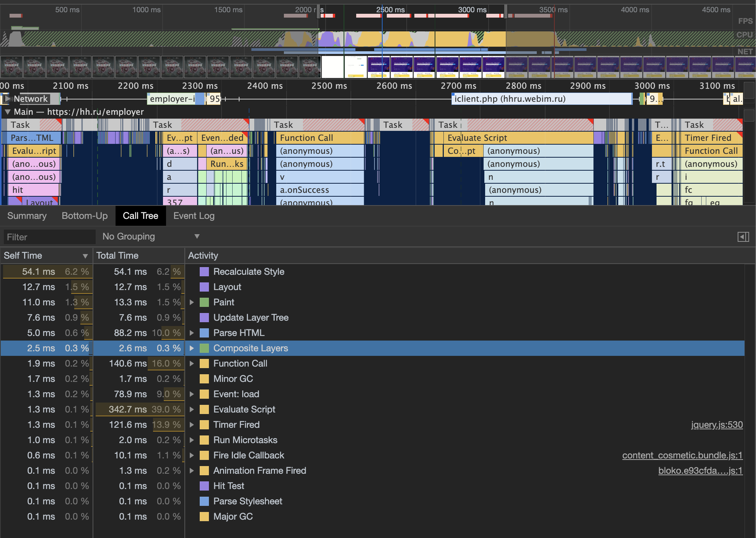This screenshot has width=756, height=538.
Task: Click the show heaviest stack sidebar icon
Action: pyautogui.click(x=743, y=237)
